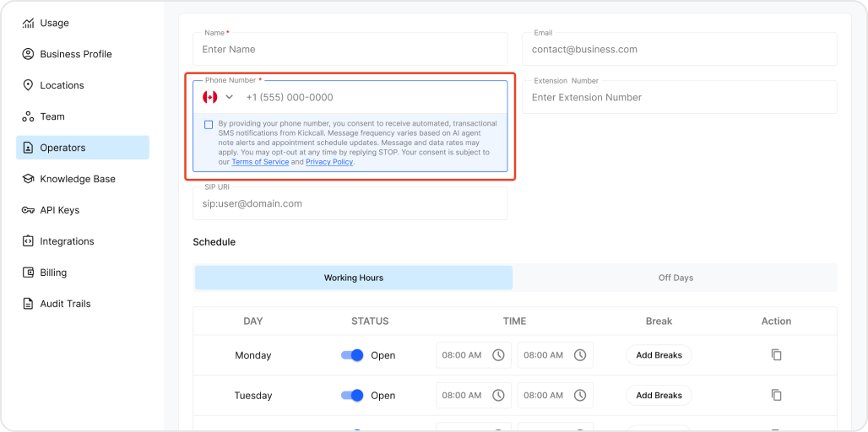Click the Billing wallet icon
The image size is (868, 432).
[28, 273]
